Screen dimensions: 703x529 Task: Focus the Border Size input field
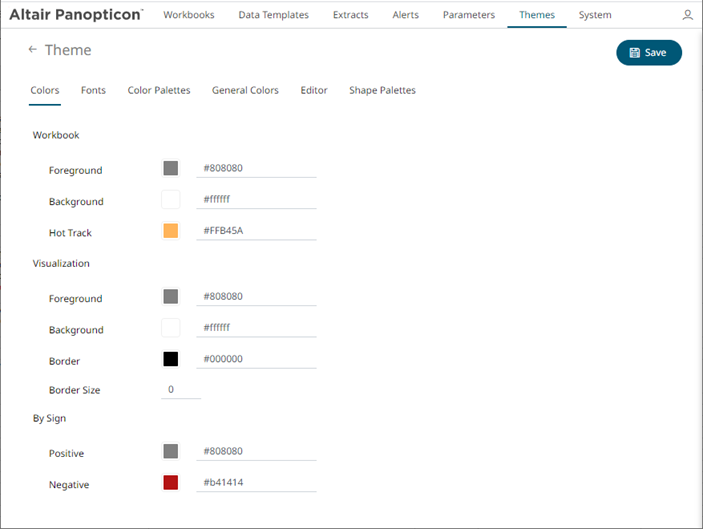point(180,390)
